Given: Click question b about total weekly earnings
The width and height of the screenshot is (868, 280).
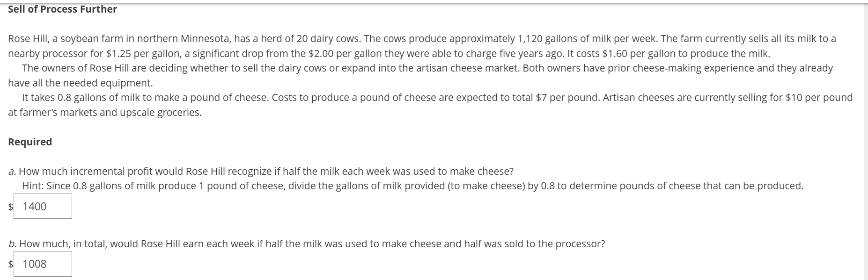Looking at the screenshot, I should [x=307, y=243].
